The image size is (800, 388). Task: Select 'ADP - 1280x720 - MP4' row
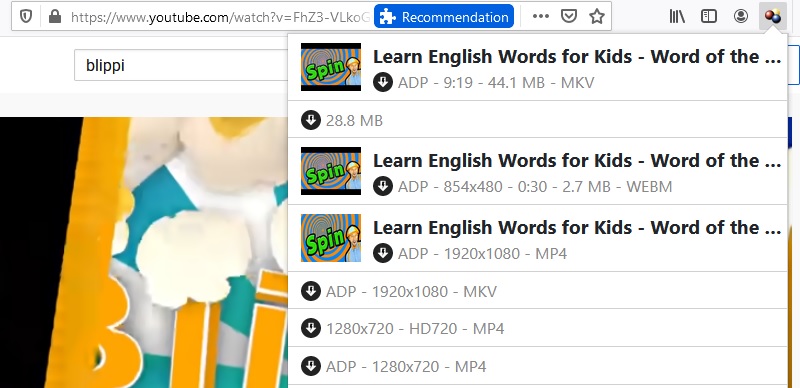(538, 366)
